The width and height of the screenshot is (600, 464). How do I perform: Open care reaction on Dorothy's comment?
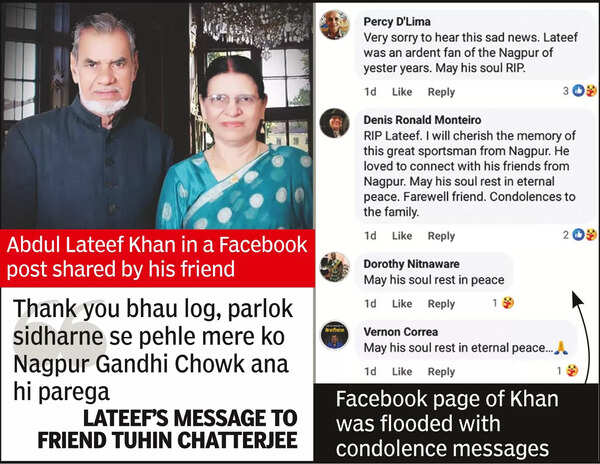coord(504,303)
